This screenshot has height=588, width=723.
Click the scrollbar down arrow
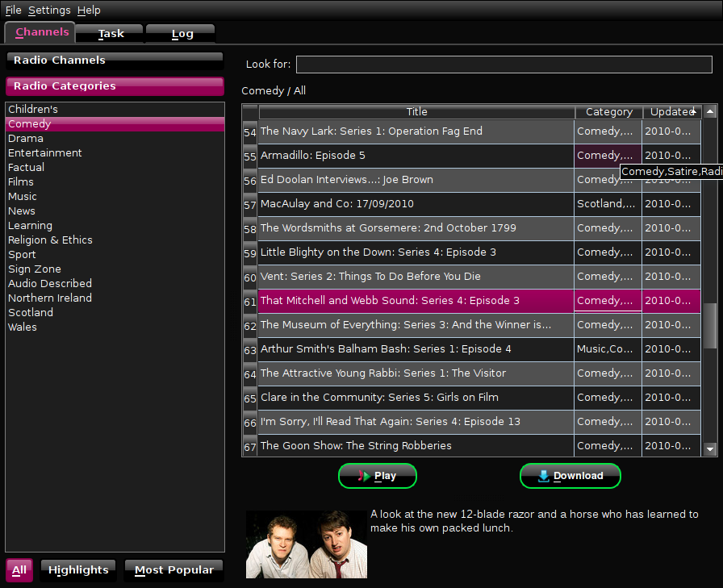click(710, 448)
